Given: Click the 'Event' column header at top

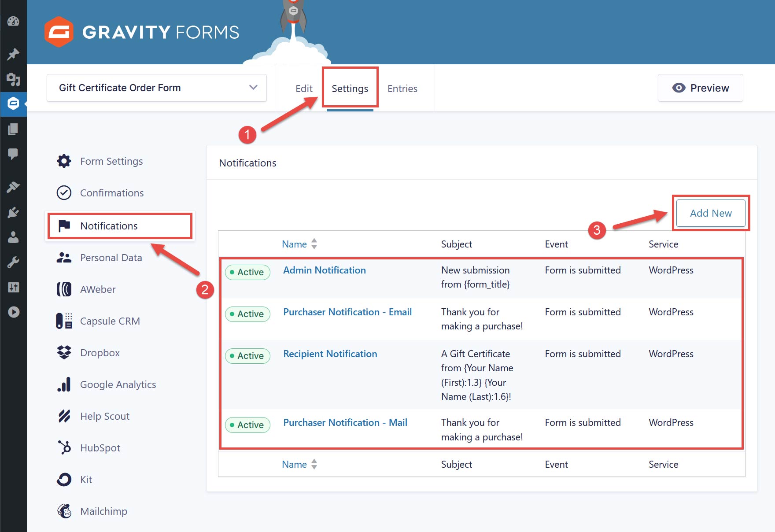Looking at the screenshot, I should tap(557, 244).
